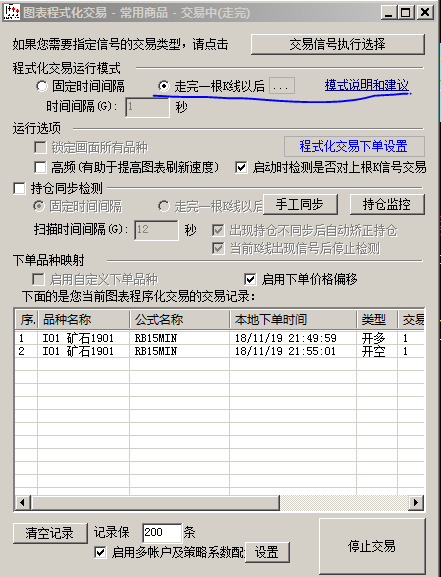Click the 手工同步 button
Viewport: 441px width, 577px height.
(x=300, y=204)
